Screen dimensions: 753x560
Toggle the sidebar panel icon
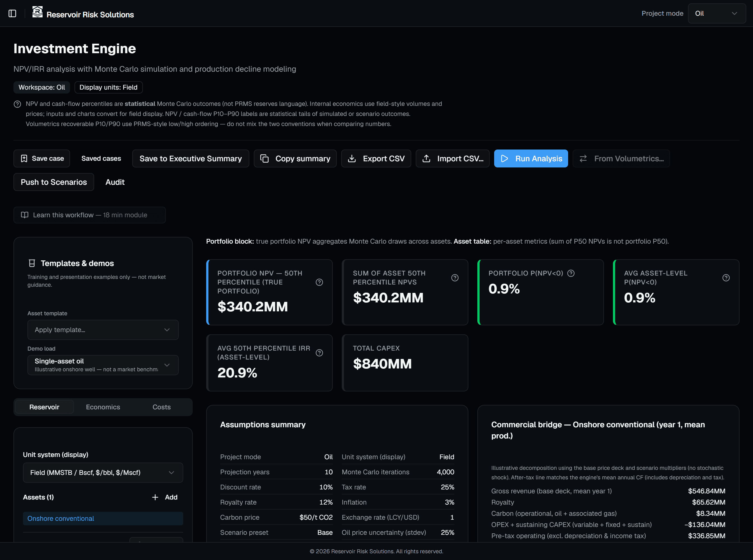(12, 13)
